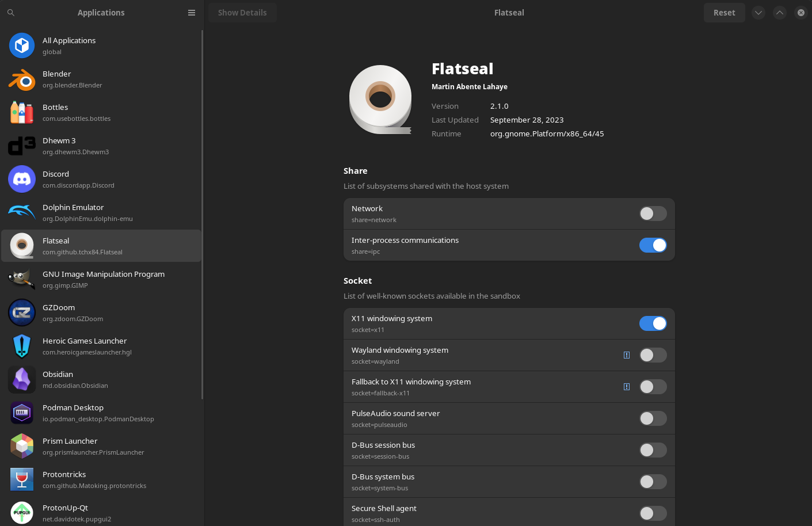Click the ProtonUp-Qt app icon
Screen dimensions: 812x526
point(22,512)
